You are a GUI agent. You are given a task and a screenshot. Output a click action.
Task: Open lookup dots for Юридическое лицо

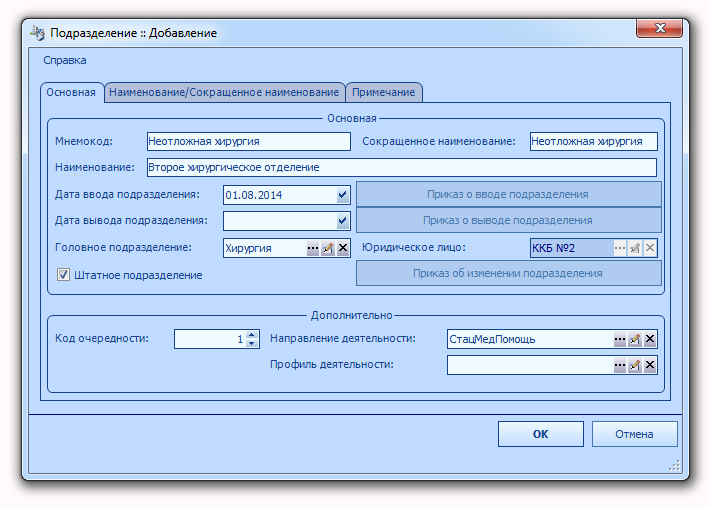(x=620, y=248)
